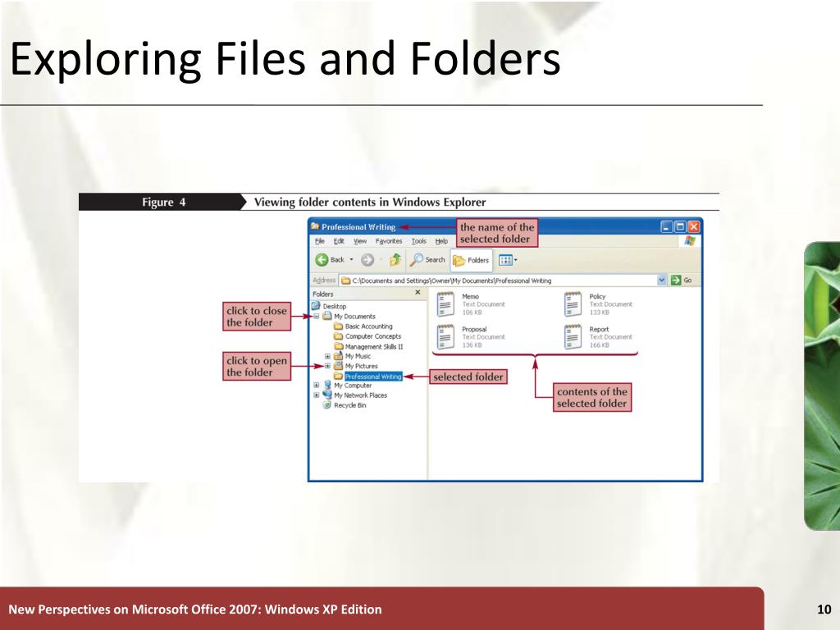Click the title bar folder icon
Viewport: 840px width, 630px height.
[315, 226]
